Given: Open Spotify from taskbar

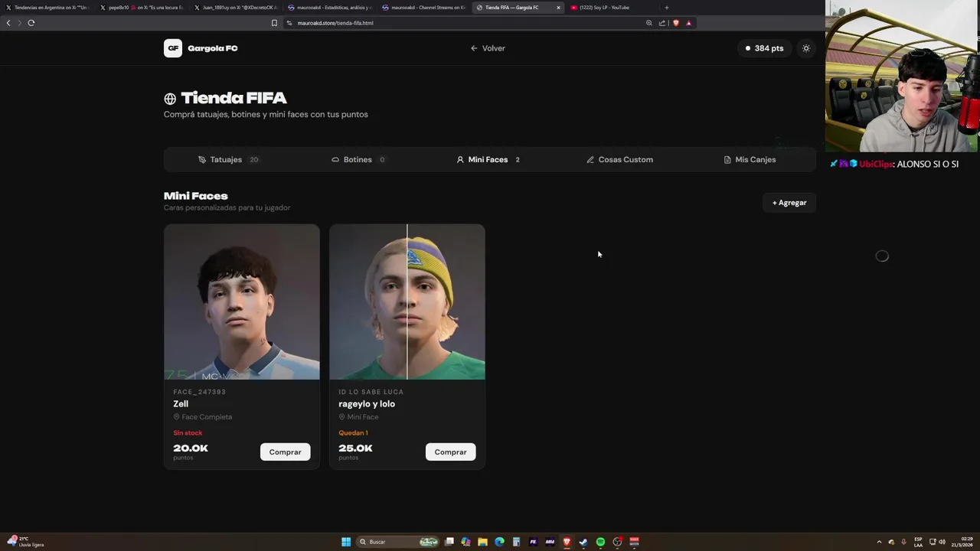Looking at the screenshot, I should click(x=600, y=542).
